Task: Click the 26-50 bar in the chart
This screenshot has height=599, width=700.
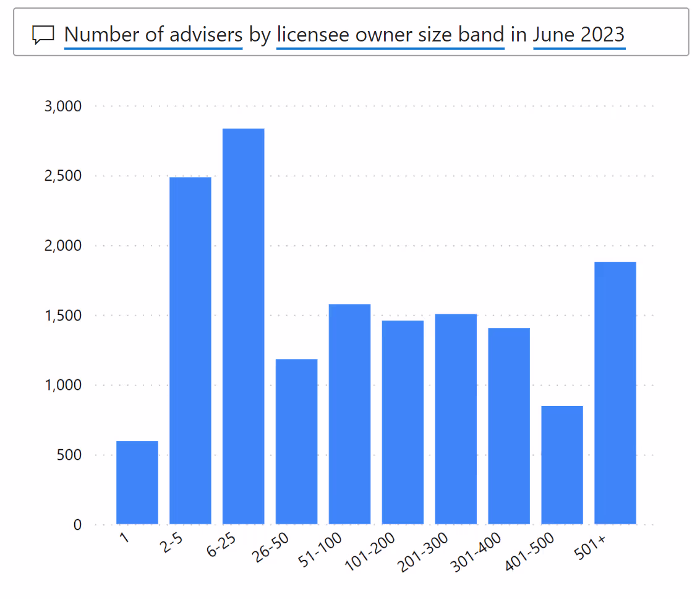Action: click(x=296, y=441)
